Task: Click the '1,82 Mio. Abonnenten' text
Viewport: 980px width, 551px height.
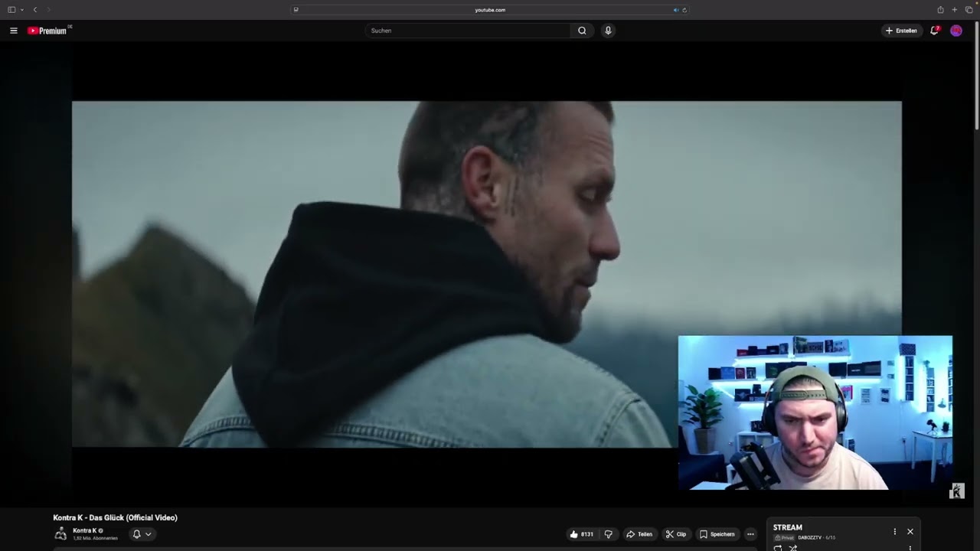Action: pyautogui.click(x=95, y=539)
